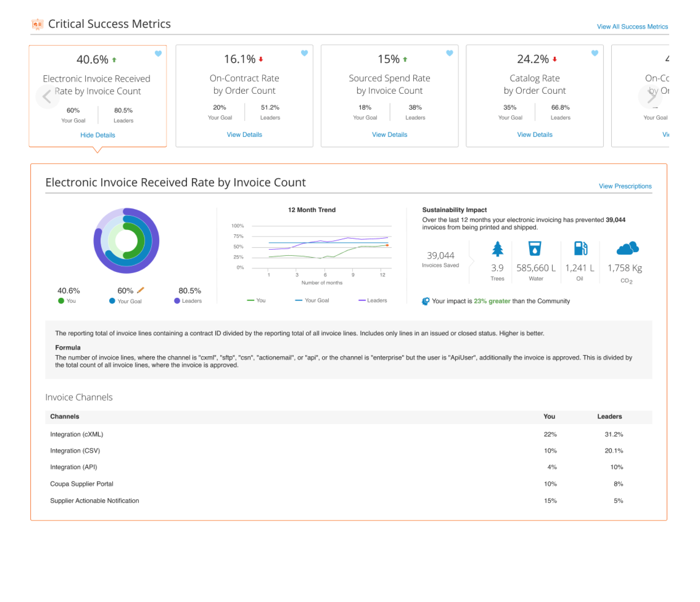Click the Trees sustainability icon
The width and height of the screenshot is (700, 602).
click(497, 249)
